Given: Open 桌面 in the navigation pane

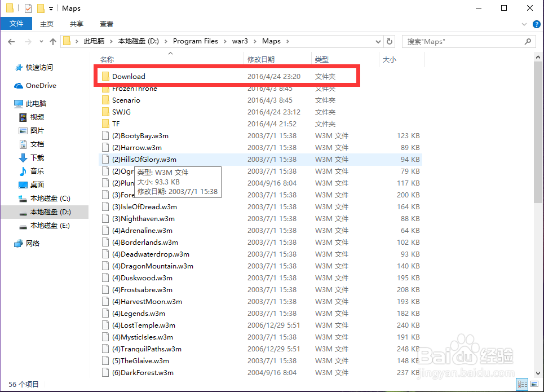Looking at the screenshot, I should (31, 184).
